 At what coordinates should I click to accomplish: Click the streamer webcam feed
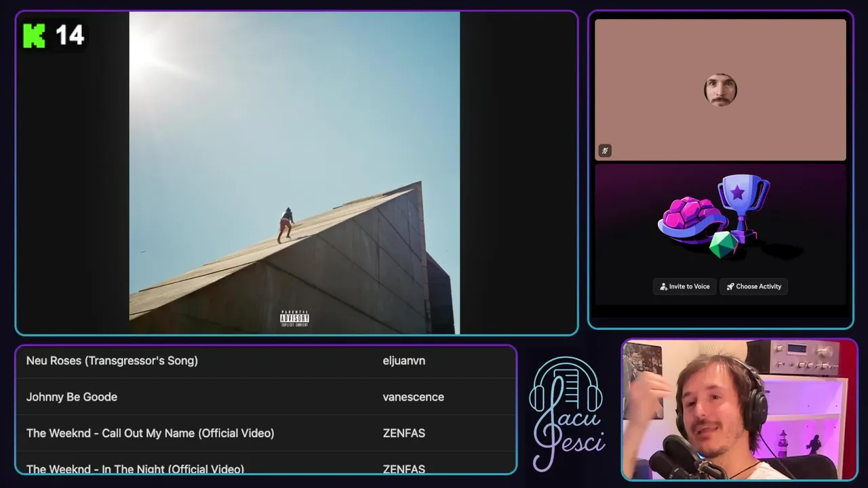(x=739, y=410)
